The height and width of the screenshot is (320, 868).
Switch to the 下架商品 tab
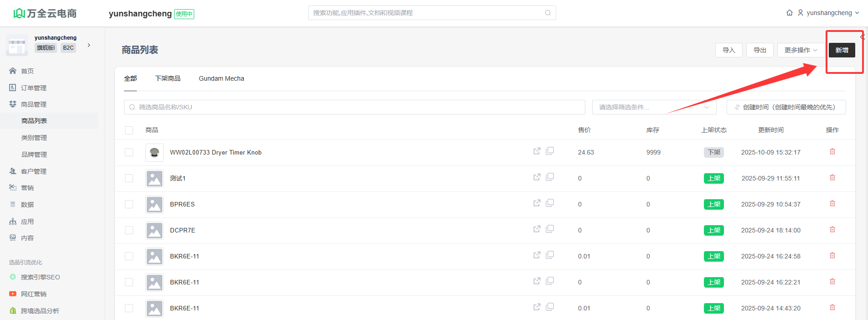coord(167,78)
